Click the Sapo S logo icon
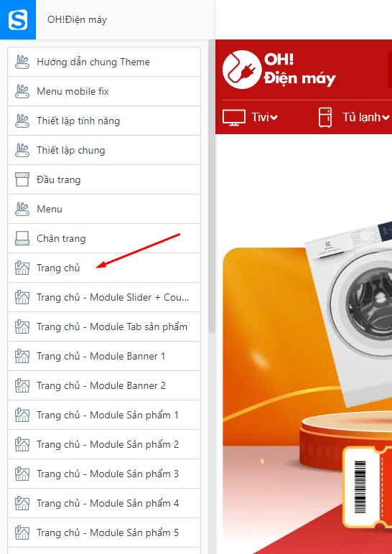 point(18,20)
